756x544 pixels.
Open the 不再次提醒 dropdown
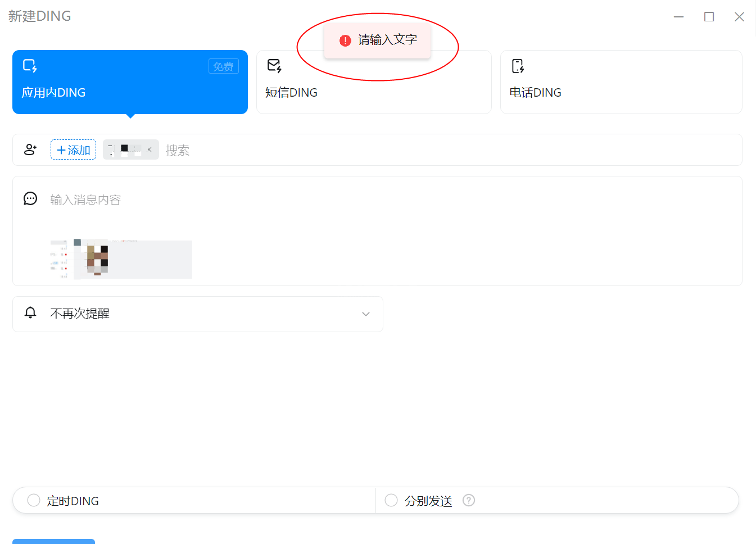tap(198, 314)
